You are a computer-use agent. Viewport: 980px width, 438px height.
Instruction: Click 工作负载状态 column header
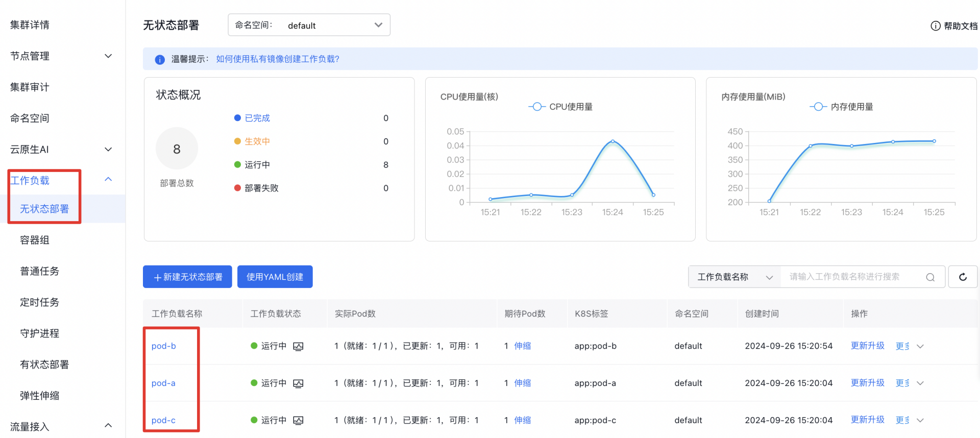tap(276, 314)
